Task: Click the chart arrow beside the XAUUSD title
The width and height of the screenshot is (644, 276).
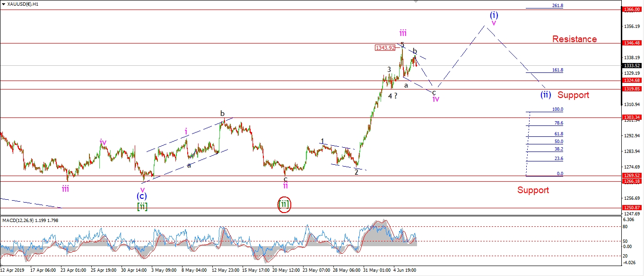Action: point(3,4)
